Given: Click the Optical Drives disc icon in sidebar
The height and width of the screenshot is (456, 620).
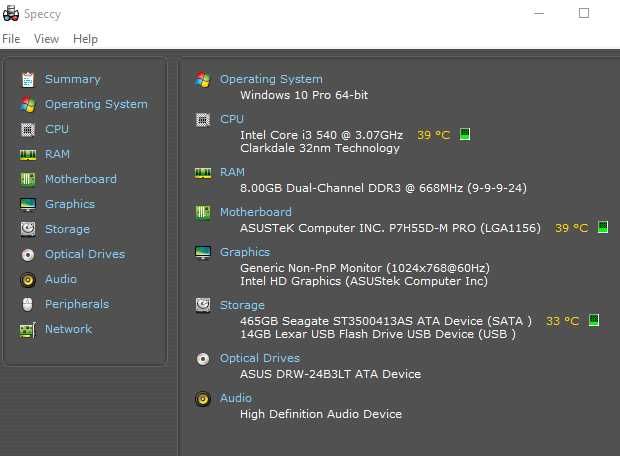Looking at the screenshot, I should [28, 254].
